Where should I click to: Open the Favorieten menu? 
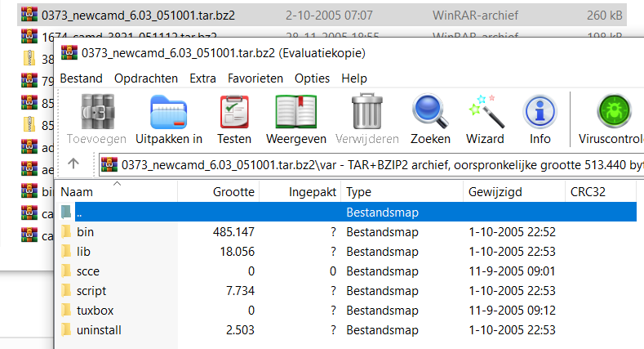point(255,78)
